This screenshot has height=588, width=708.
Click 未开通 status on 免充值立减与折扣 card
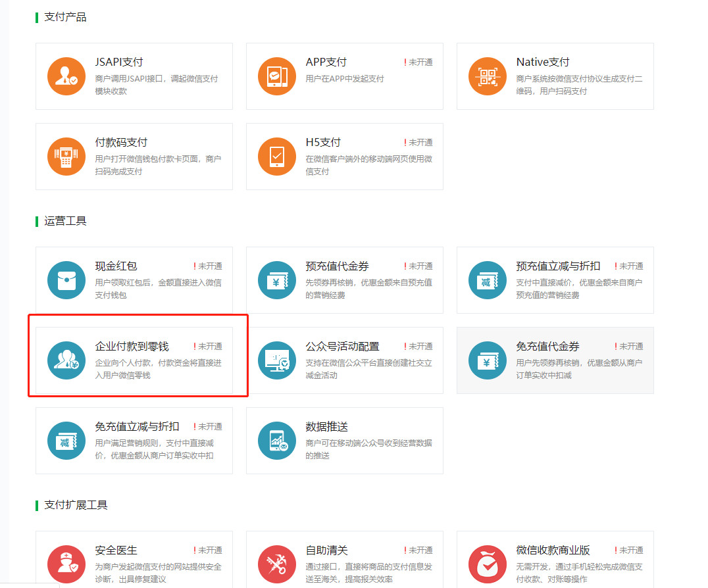(208, 427)
